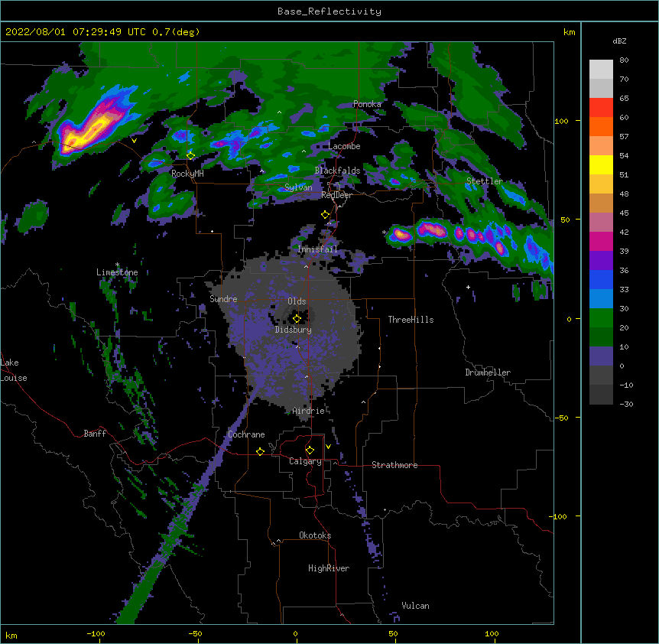Screen dimensions: 659x644
Task: Click the yellow V marker east of Calgary
Action: (x=328, y=447)
